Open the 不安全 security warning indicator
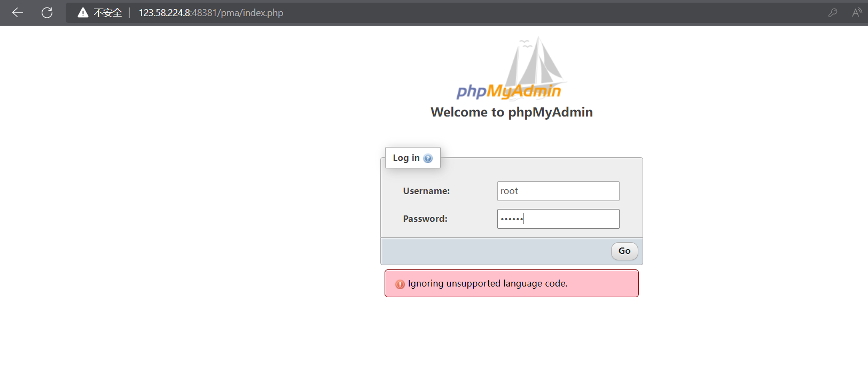Screen dimensions: 868x379 point(100,13)
